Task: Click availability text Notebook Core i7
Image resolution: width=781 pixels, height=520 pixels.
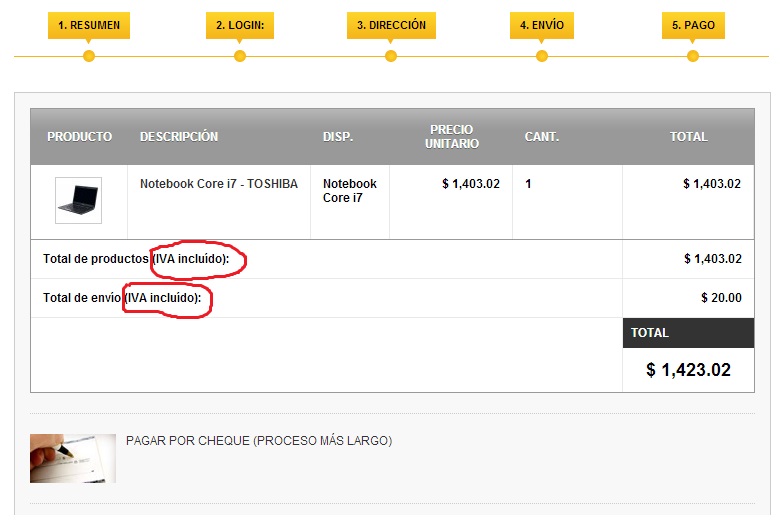Action: 350,191
